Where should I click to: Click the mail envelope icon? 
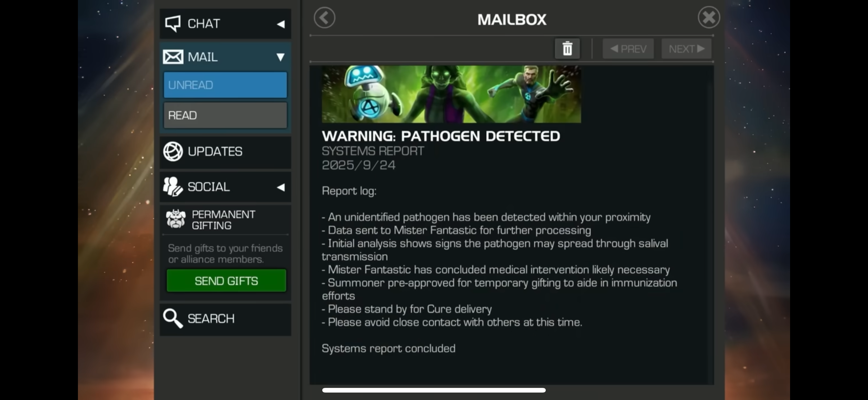pos(173,57)
